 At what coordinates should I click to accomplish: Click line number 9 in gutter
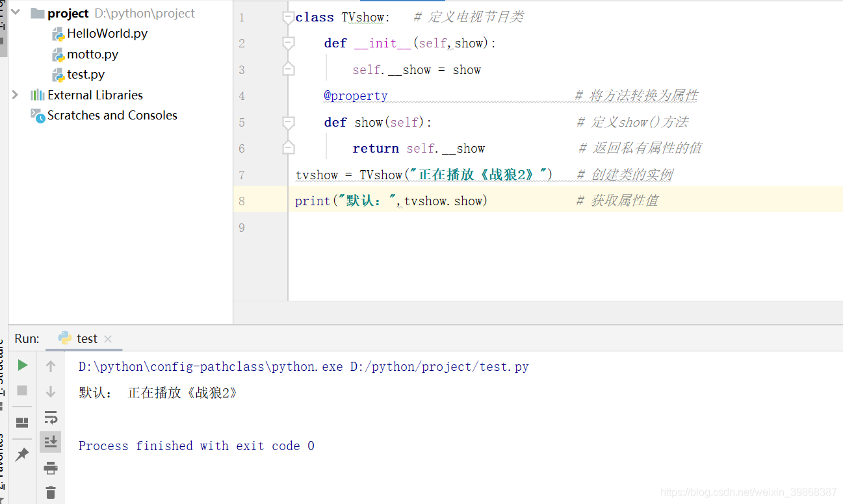pyautogui.click(x=242, y=227)
